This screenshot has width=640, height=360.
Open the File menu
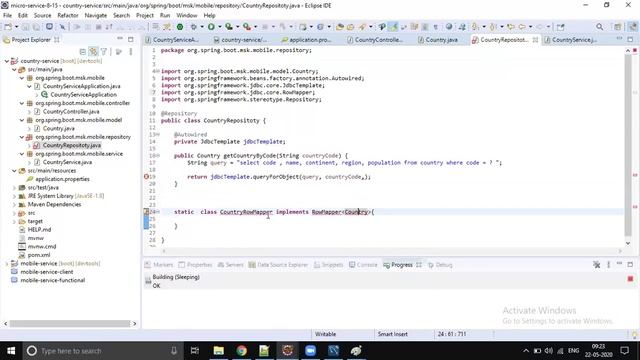point(7,16)
